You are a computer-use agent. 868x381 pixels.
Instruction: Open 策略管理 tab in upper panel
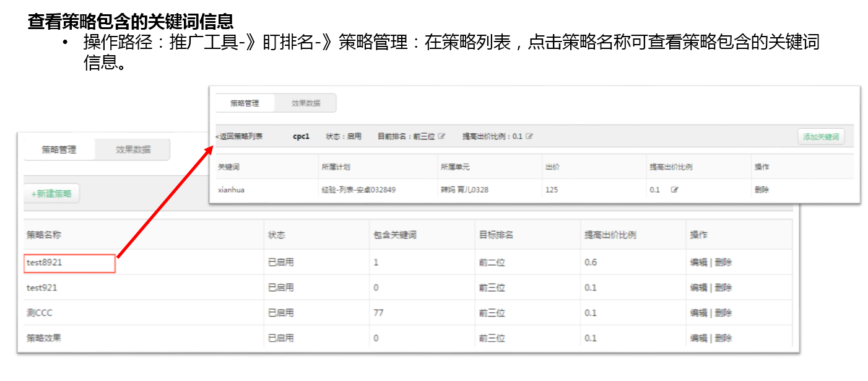click(245, 103)
